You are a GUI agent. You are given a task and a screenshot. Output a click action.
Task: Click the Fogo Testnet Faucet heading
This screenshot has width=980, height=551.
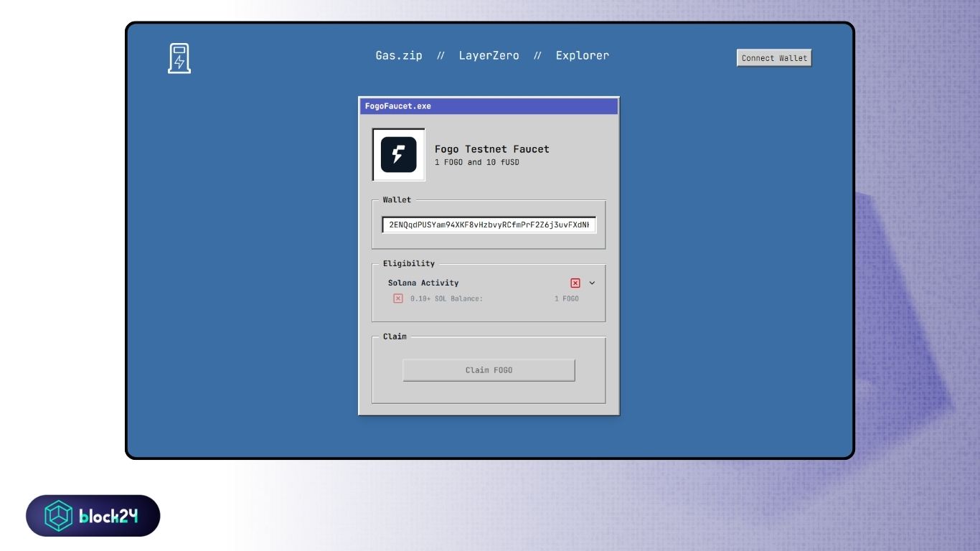[x=492, y=149]
